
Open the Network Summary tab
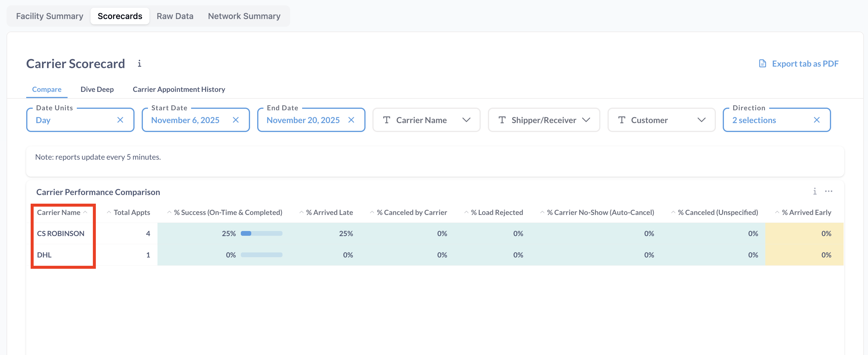(244, 16)
